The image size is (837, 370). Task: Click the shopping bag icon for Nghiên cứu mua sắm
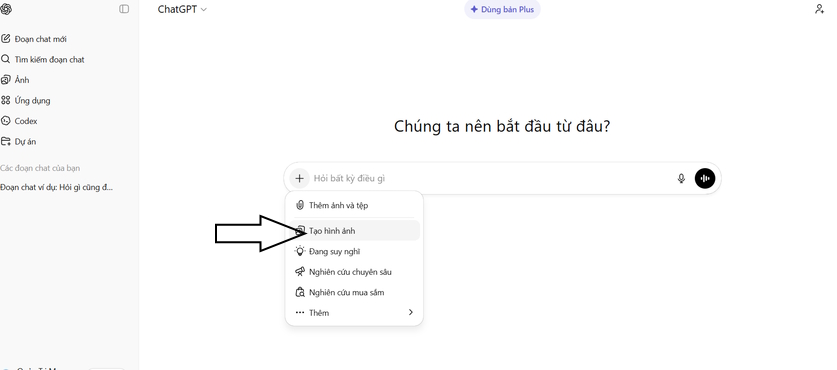pyautogui.click(x=300, y=292)
